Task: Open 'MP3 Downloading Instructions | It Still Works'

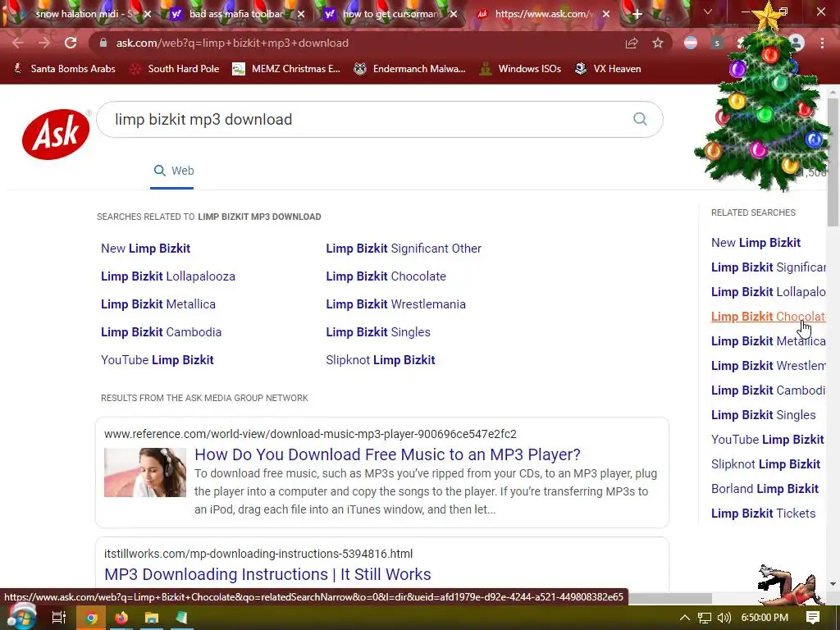Action: click(267, 573)
